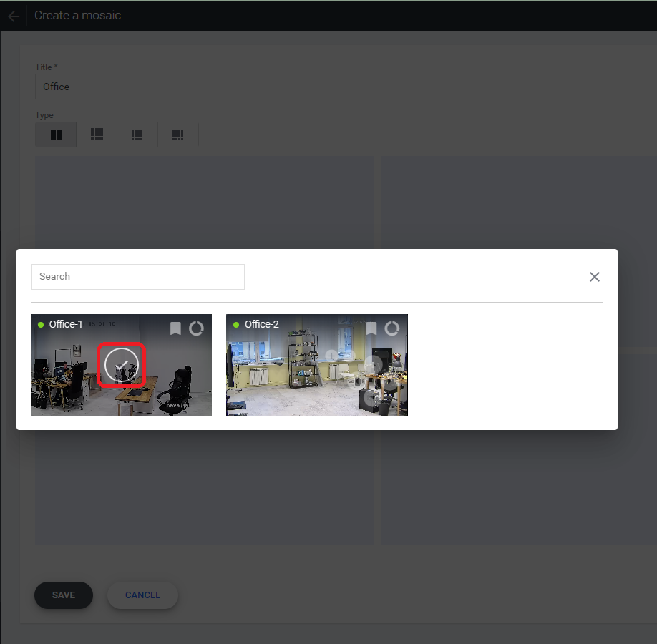
Task: Click the green status dot of Office-2
Action: click(x=236, y=325)
